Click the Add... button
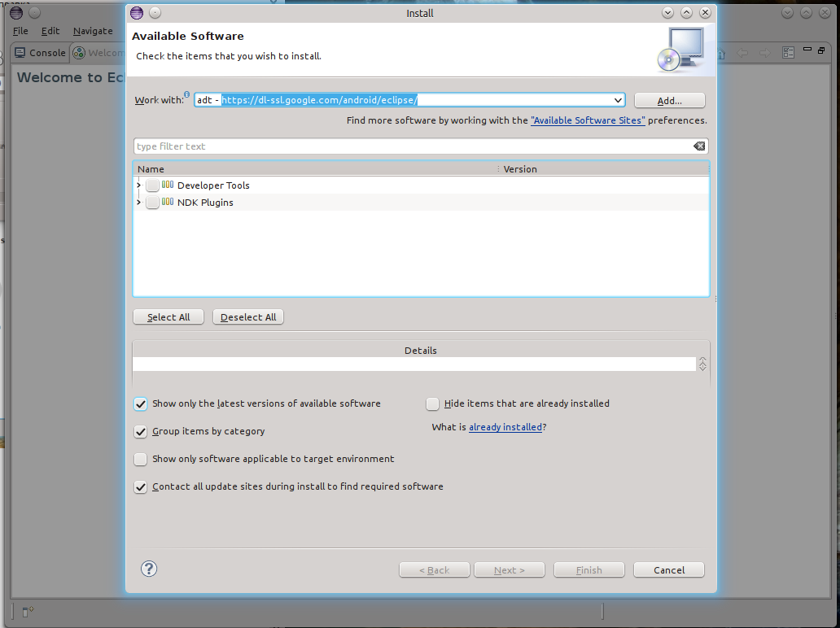Image resolution: width=840 pixels, height=628 pixels. point(669,100)
